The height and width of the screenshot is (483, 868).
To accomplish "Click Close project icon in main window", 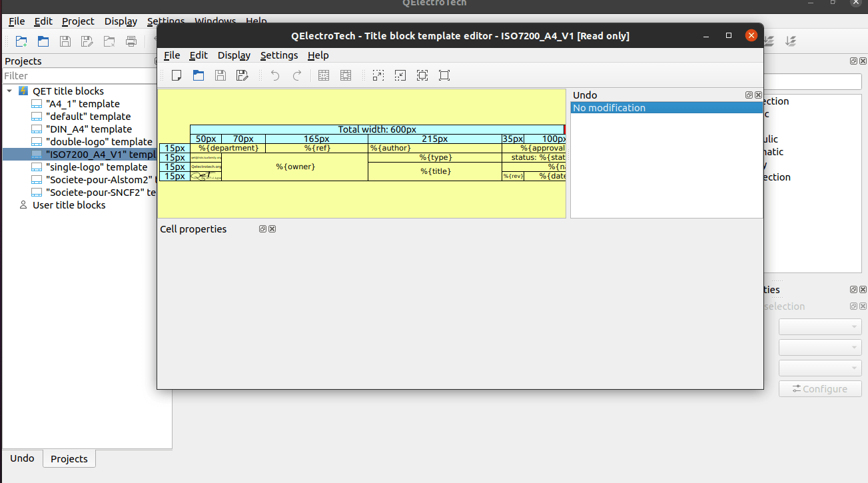I will [x=109, y=41].
